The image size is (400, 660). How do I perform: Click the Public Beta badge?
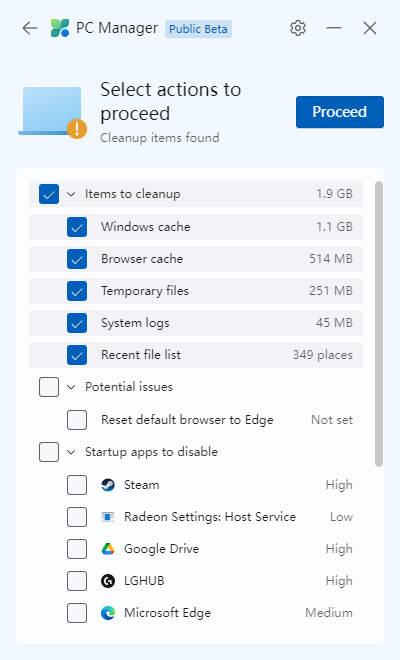[198, 29]
